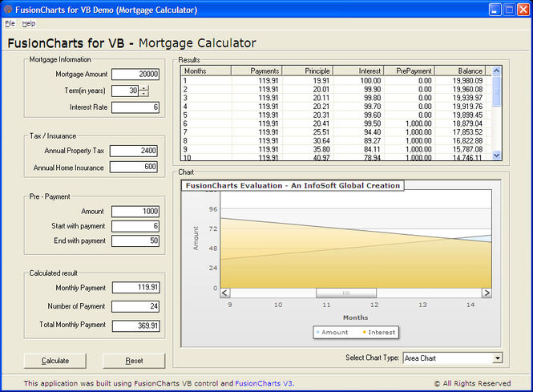Maximize the Mortgage Calculator window
Image resolution: width=533 pixels, height=392 pixels.
click(x=509, y=10)
